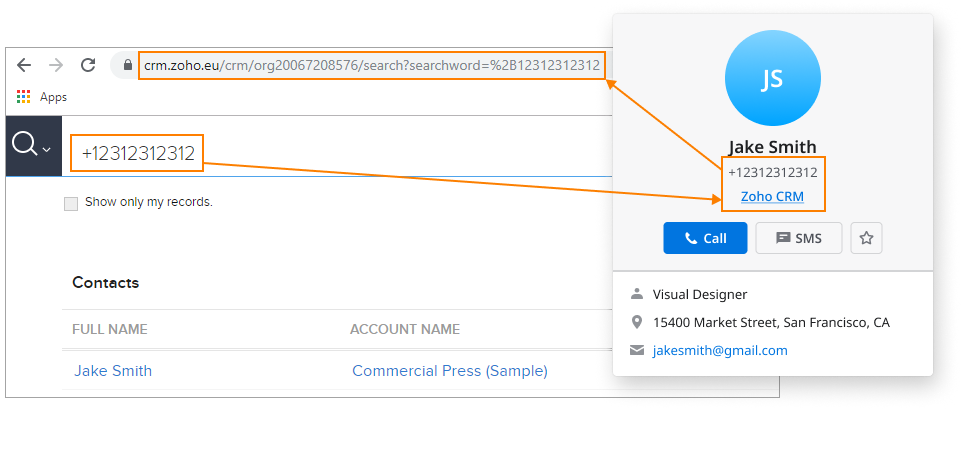Screen dimensions: 961x456
Task: Click the address bar URL crm.zoho.eu
Action: [372, 65]
